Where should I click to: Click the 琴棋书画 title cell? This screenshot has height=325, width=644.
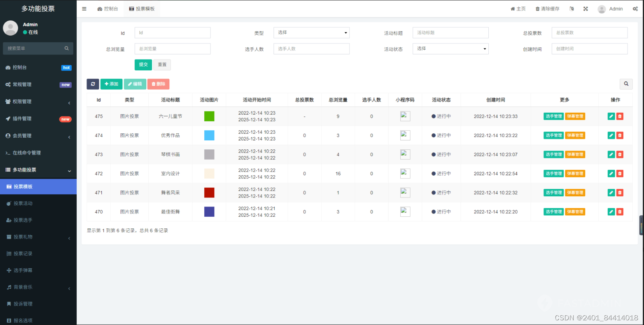pyautogui.click(x=171, y=154)
